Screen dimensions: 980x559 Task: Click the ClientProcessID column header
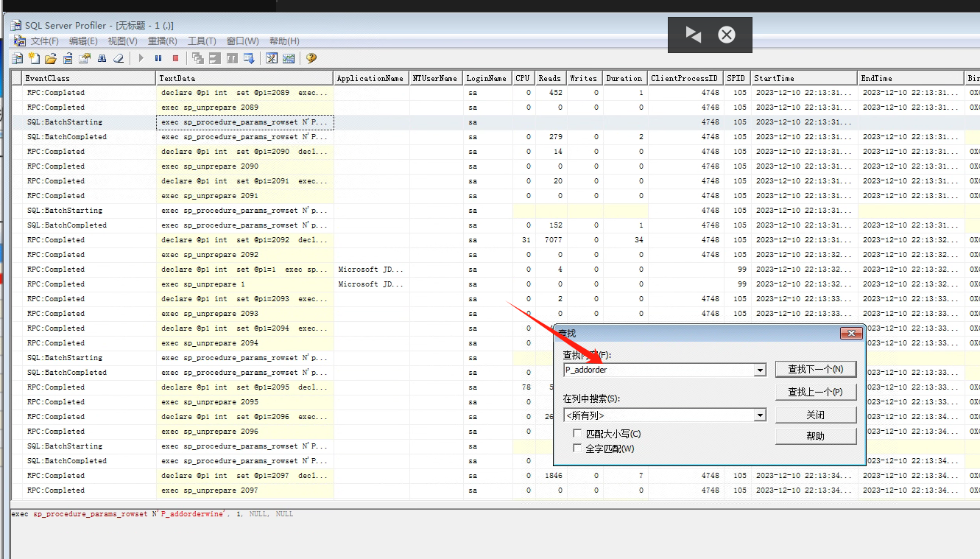(x=685, y=78)
